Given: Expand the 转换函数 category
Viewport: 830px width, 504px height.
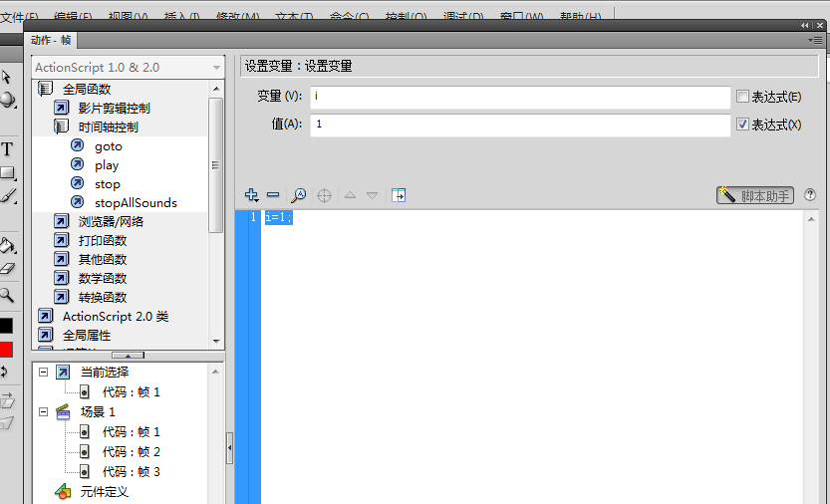Looking at the screenshot, I should (62, 297).
